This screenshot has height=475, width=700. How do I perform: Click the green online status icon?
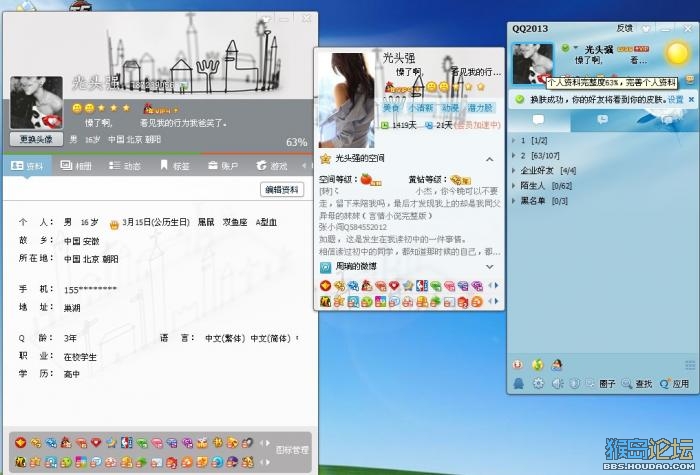[x=565, y=47]
